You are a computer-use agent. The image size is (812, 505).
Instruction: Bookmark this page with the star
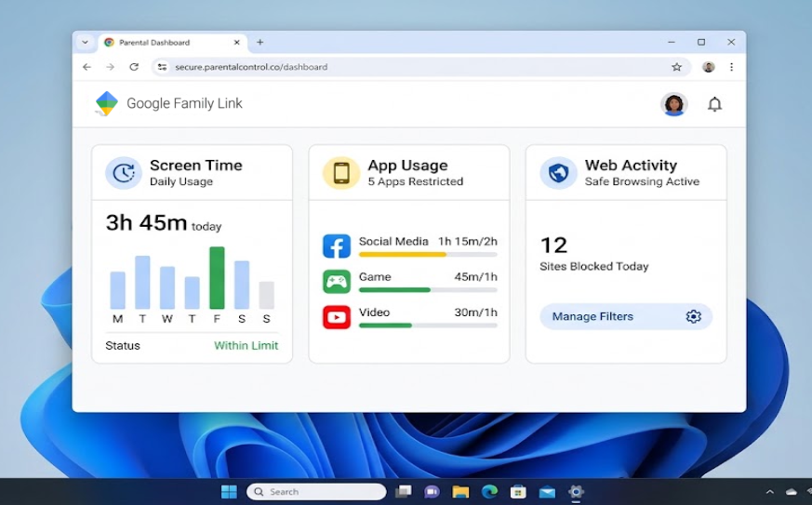coord(676,67)
